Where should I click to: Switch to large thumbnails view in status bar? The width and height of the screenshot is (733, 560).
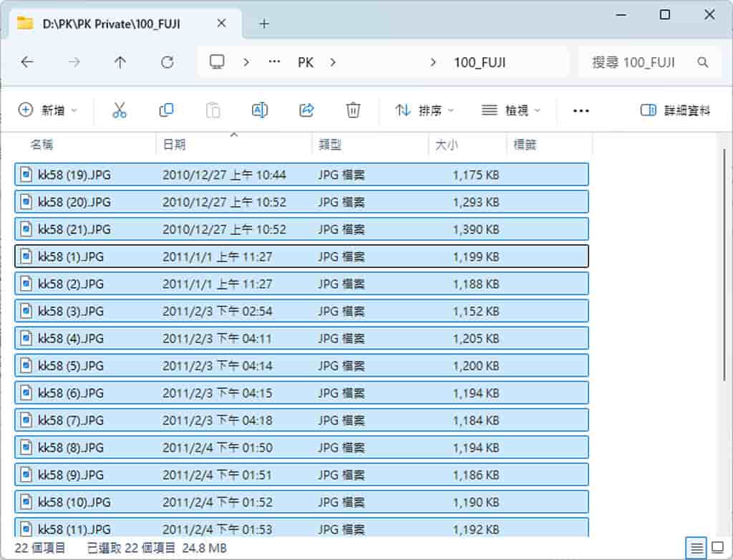[x=717, y=547]
